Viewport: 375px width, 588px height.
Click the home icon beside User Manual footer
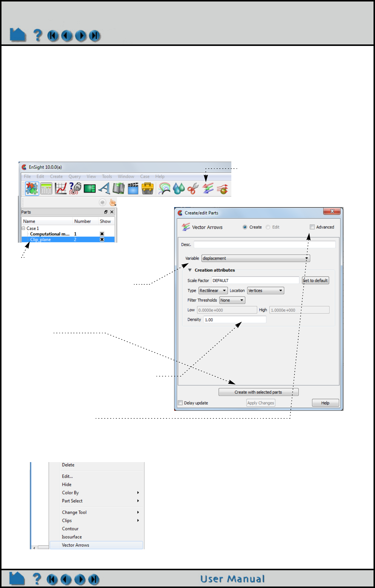17,578
